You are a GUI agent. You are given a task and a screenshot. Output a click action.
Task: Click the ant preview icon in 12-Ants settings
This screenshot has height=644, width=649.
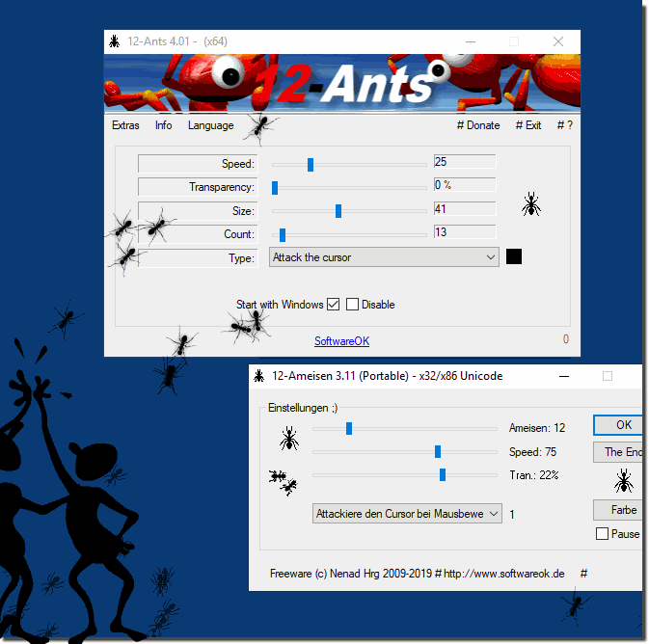[x=531, y=204]
